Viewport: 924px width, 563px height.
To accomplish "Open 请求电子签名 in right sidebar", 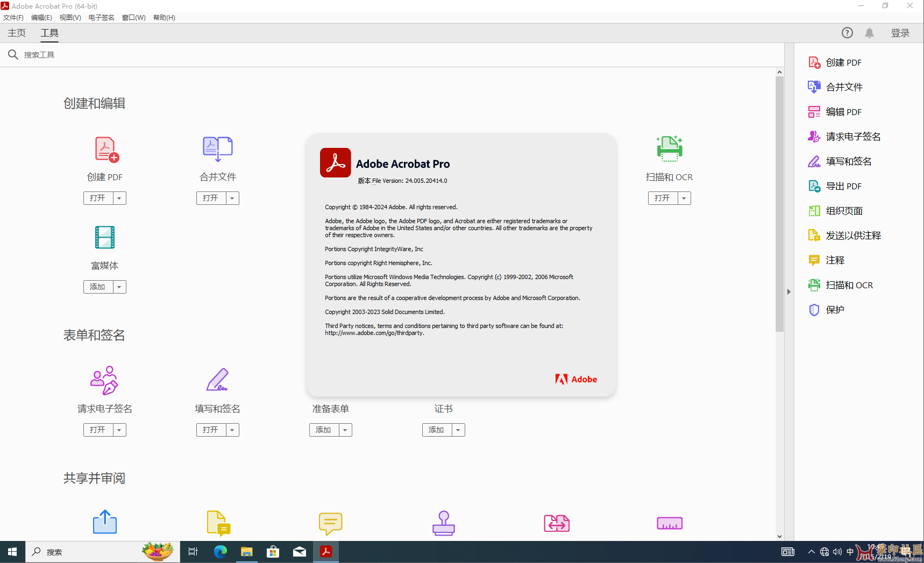I will [x=844, y=137].
